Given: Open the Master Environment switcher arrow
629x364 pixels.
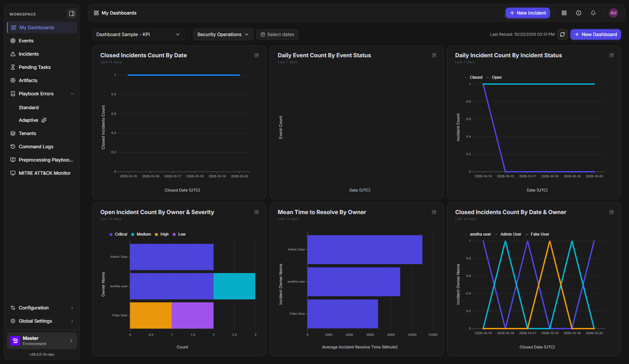Looking at the screenshot, I should (x=71, y=341).
